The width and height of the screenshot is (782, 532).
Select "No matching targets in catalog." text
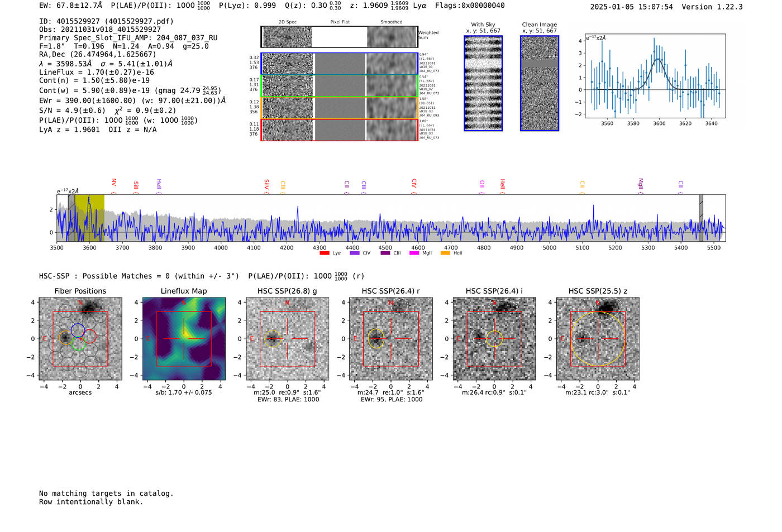click(x=106, y=493)
